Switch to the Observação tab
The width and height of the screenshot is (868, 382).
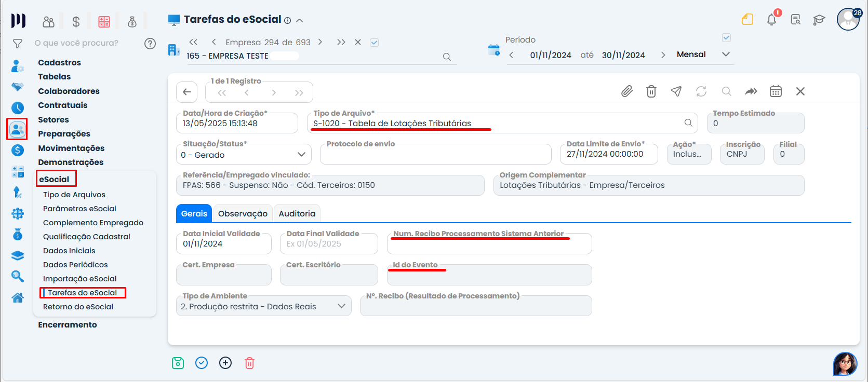point(243,213)
